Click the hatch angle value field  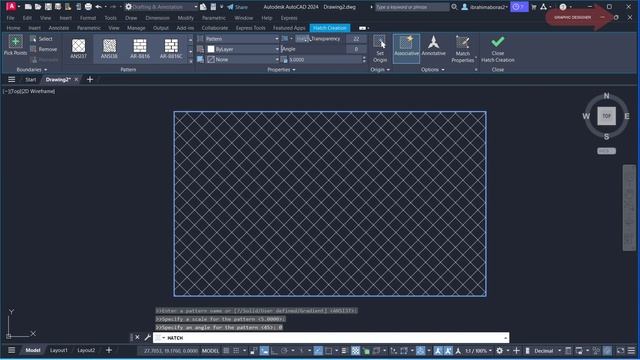tap(356, 49)
